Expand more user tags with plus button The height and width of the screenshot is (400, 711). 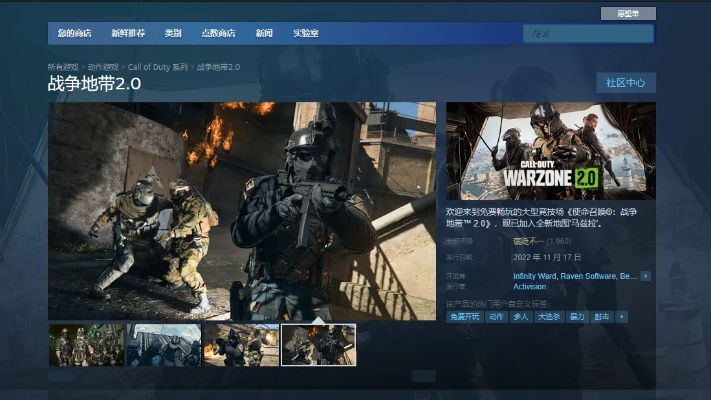click(622, 316)
